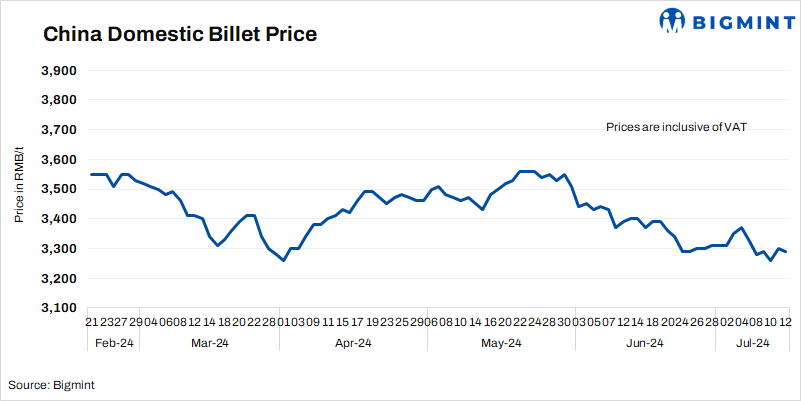This screenshot has height=401, width=801.
Task: Select the May-24 month label
Action: (x=501, y=343)
